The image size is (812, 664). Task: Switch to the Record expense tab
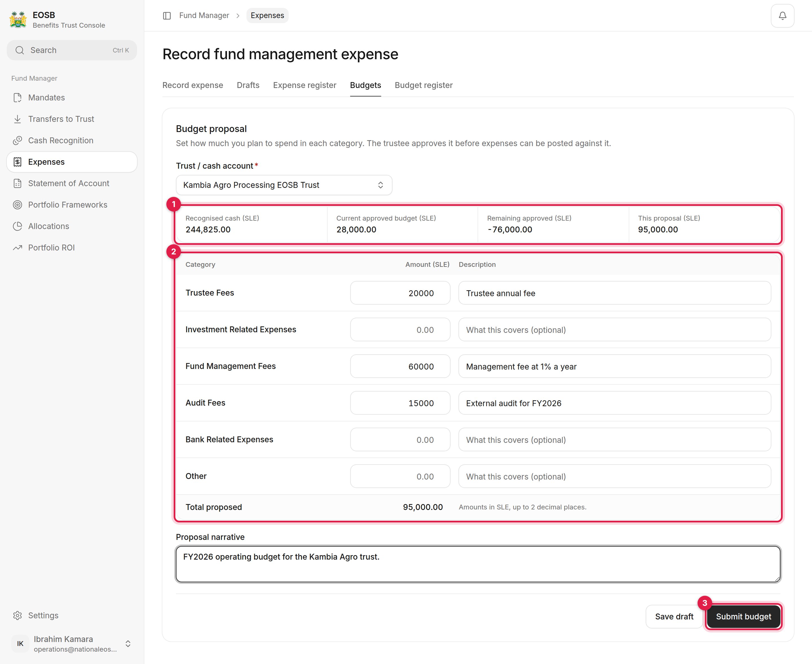[x=193, y=85]
